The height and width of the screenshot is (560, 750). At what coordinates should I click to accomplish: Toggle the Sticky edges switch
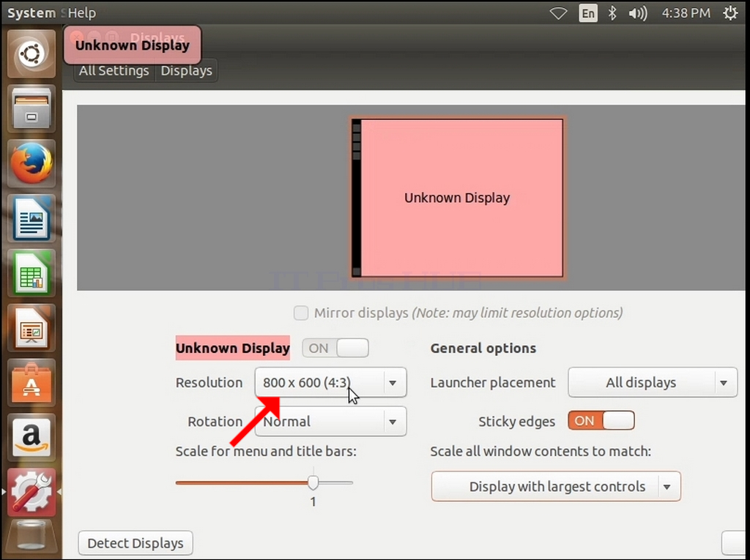(x=601, y=421)
